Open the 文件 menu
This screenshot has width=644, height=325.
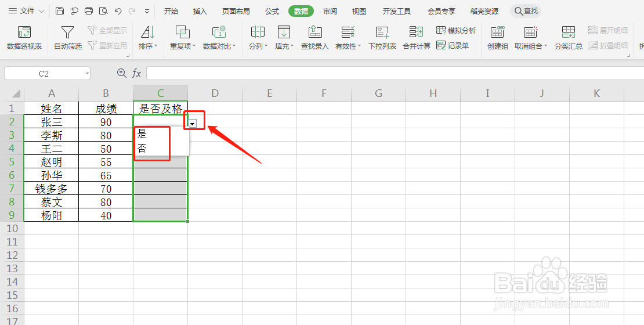(26, 11)
